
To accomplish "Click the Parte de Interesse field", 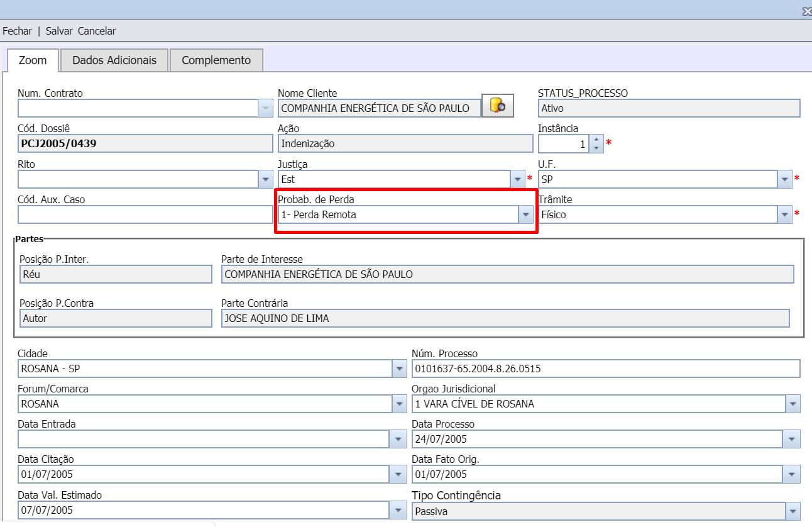I will coord(508,274).
